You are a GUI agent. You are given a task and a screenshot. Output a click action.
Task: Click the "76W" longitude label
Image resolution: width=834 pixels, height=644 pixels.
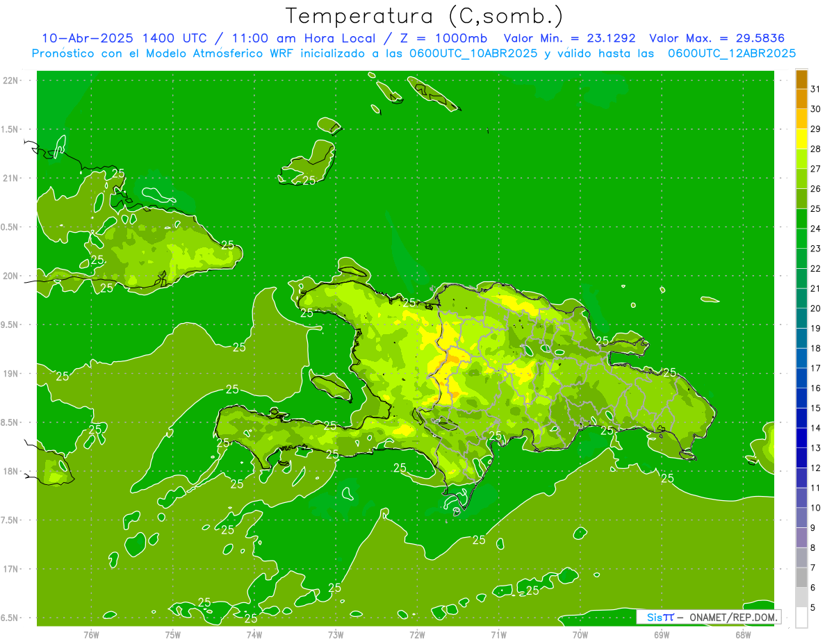[x=91, y=634]
